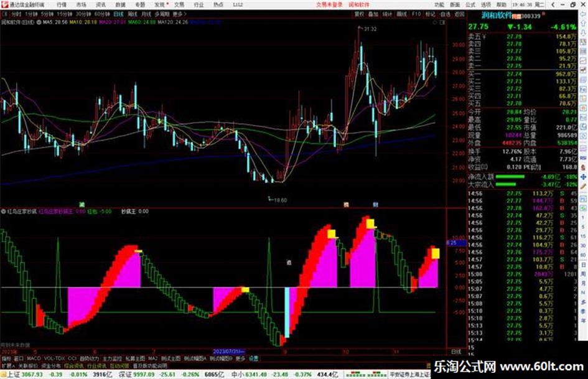This screenshot has height=379, width=588.
Task: Click the 润和软件 stock name header
Action: coord(497,16)
